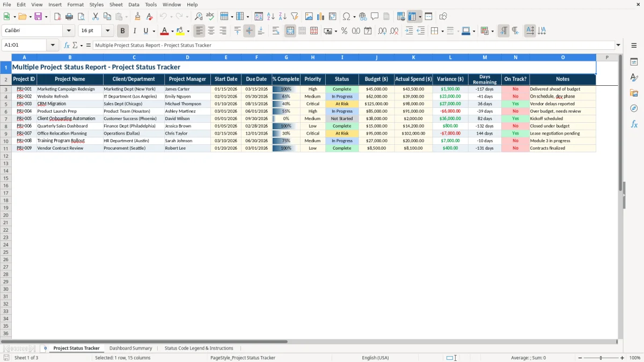
Task: Switch to right-to-left paragraph direction
Action: [x=515, y=31]
